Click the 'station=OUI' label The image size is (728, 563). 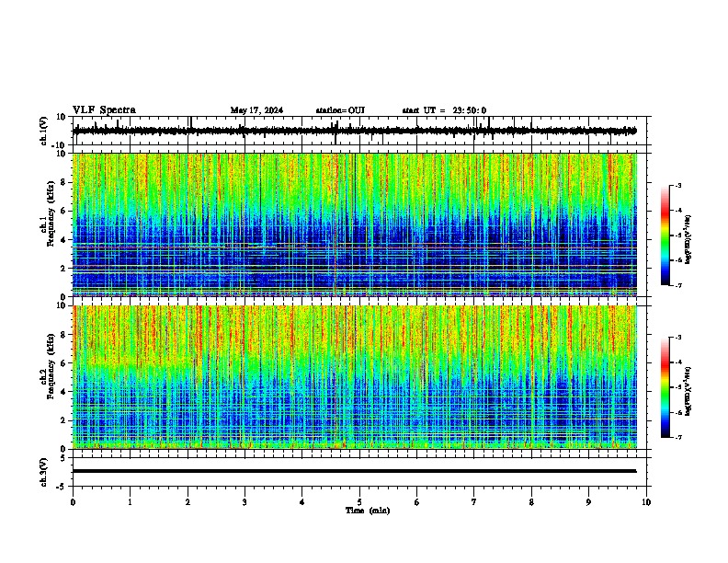tap(340, 110)
